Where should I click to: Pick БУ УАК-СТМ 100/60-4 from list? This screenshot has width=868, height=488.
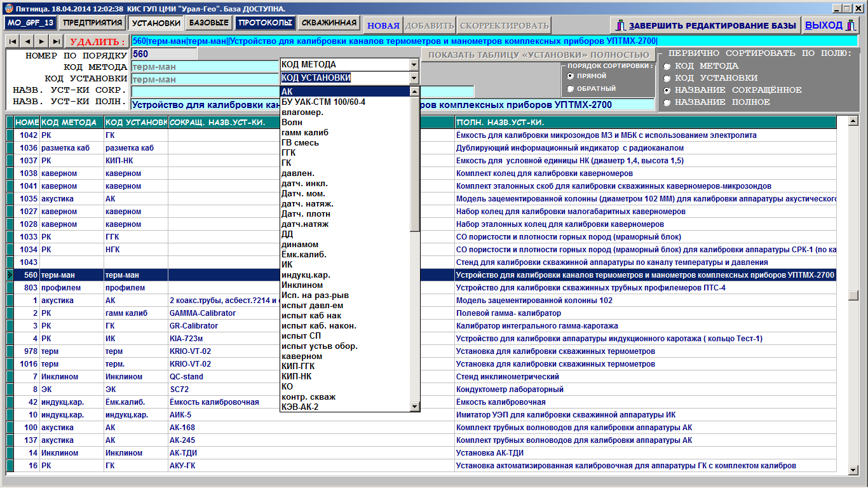[345, 102]
